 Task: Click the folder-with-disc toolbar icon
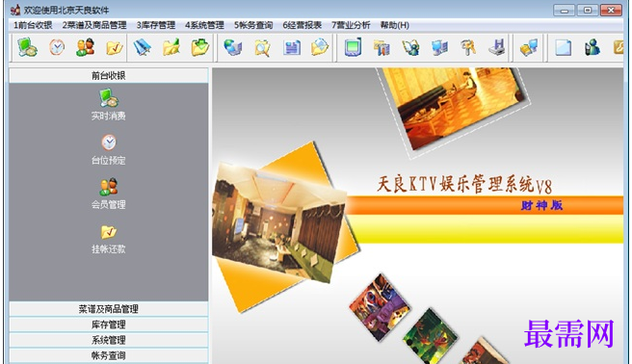coord(320,47)
